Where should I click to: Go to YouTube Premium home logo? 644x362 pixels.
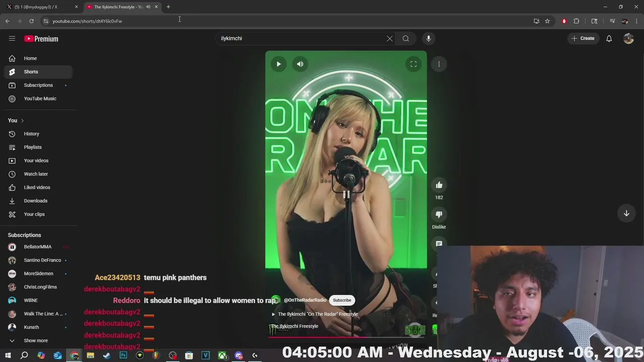41,39
